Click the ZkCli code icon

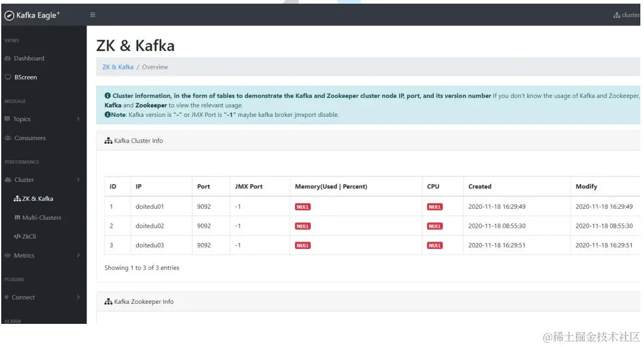click(x=17, y=236)
